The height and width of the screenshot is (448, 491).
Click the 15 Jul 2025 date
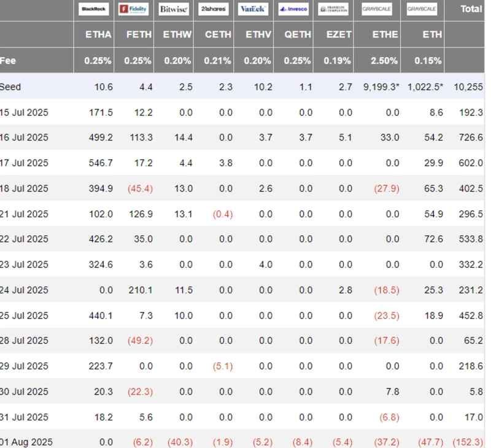pyautogui.click(x=25, y=113)
